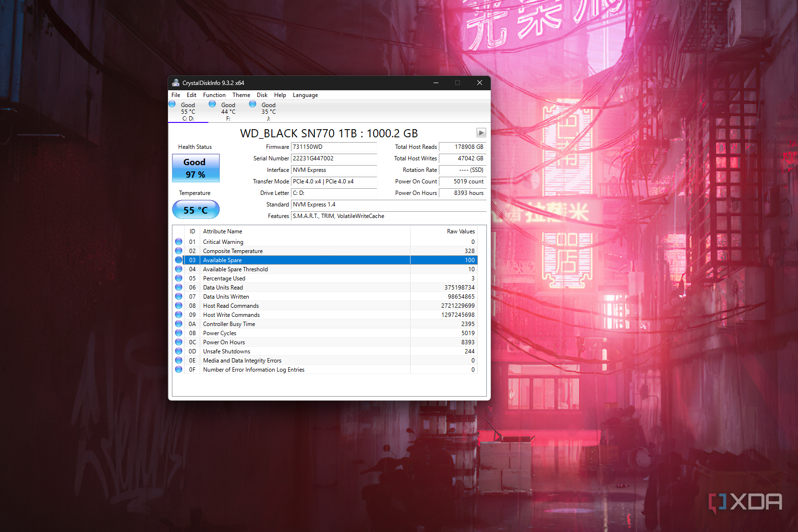Open the Function menu
Image resolution: width=798 pixels, height=532 pixels.
point(214,95)
